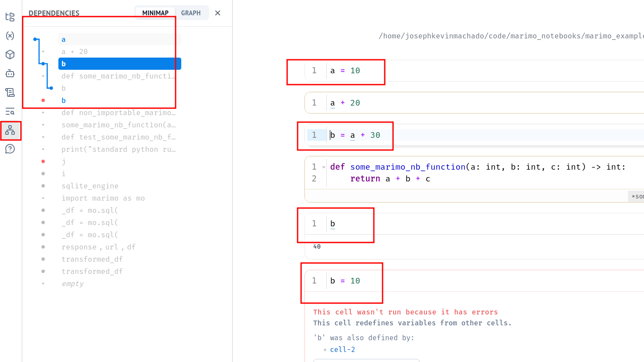This screenshot has width=644, height=362.
Task: Select the 'empty' cell in minimap
Action: pos(72,283)
